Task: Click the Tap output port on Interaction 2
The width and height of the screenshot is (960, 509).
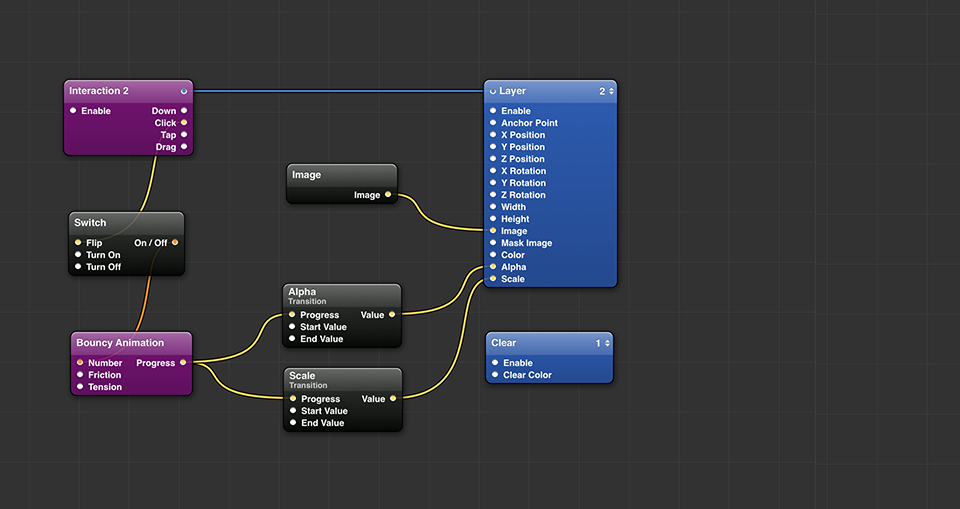Action: click(184, 135)
